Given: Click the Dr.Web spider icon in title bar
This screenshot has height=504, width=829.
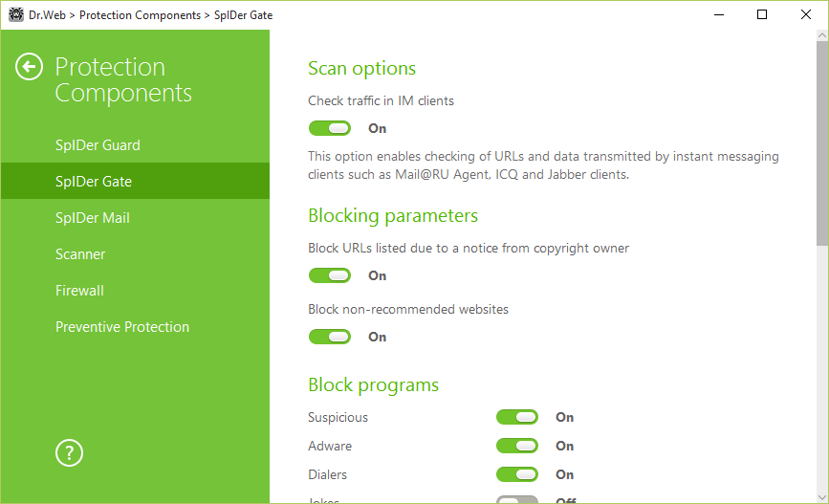Looking at the screenshot, I should click(15, 14).
